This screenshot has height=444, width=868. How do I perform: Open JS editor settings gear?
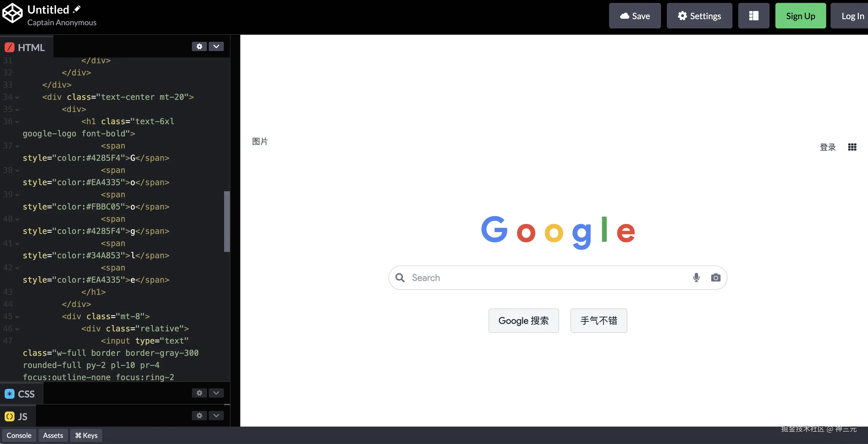click(x=199, y=415)
